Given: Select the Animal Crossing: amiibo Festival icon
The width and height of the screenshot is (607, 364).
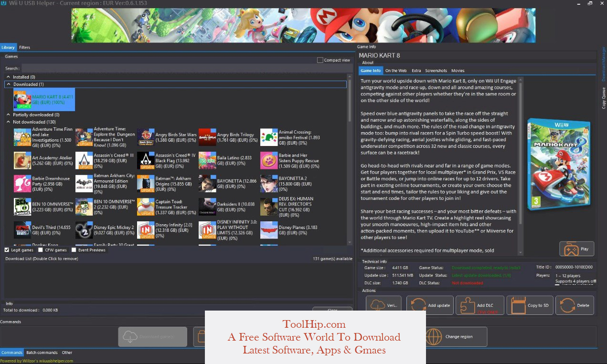Looking at the screenshot, I should (269, 137).
